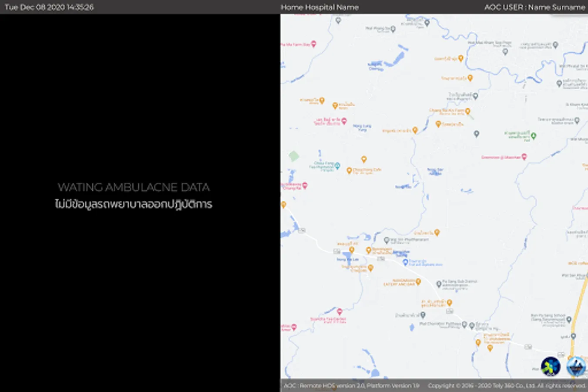588x392 pixels.
Task: Click the unlabeled gray location pin
Action: 477,134
